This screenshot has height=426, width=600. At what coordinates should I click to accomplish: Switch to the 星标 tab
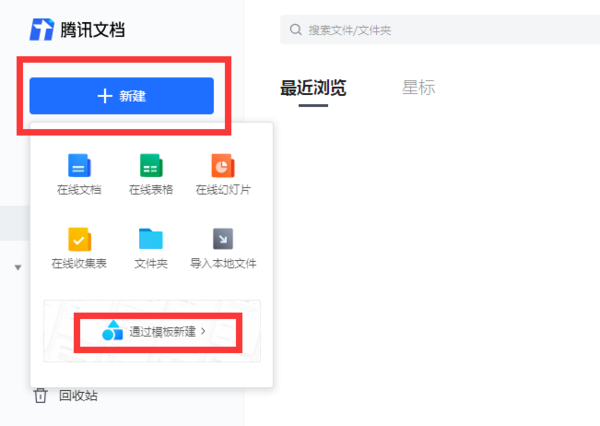[418, 88]
